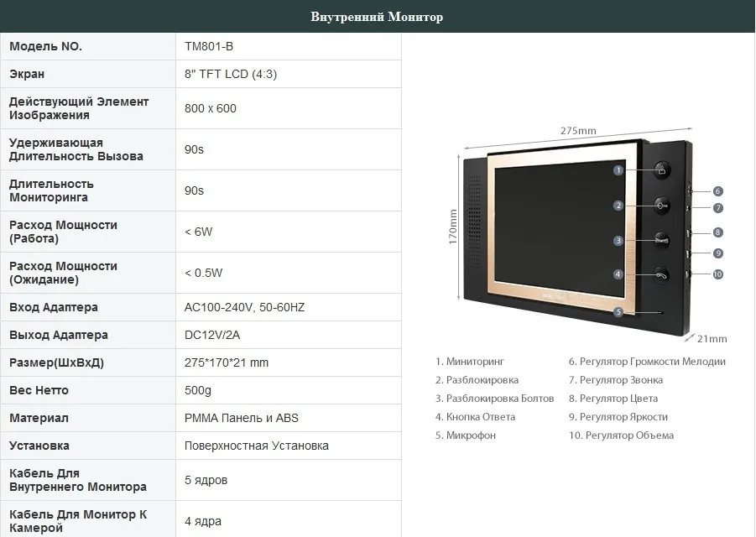Select the 'Модель NO.' label
This screenshot has height=537, width=756.
pyautogui.click(x=46, y=46)
